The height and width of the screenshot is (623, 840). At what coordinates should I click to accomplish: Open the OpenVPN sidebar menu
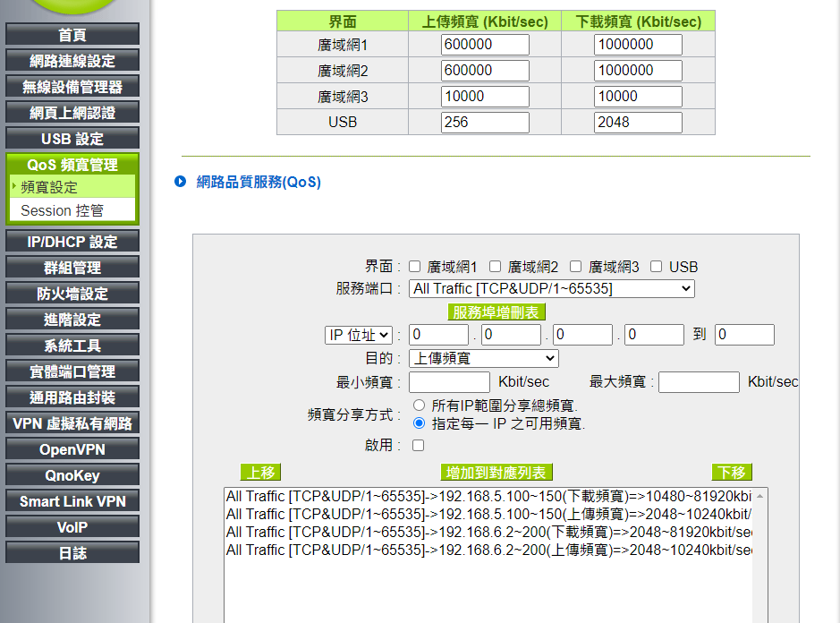tap(72, 449)
